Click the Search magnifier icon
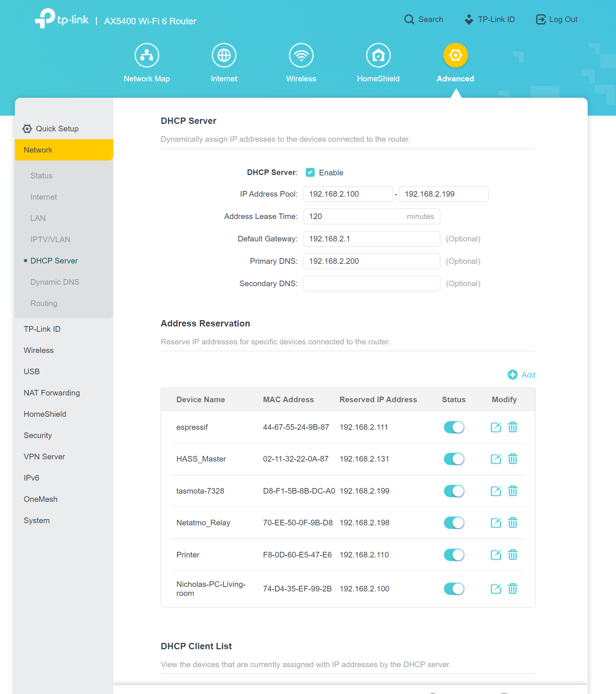The image size is (616, 694). (409, 19)
